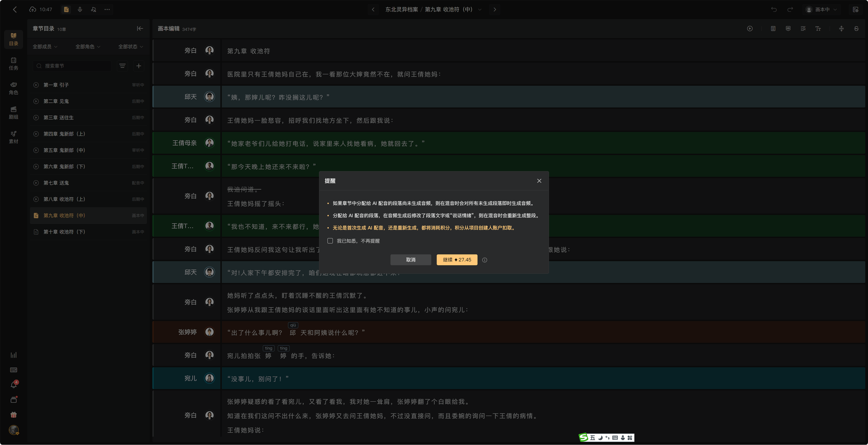Click the text 第九章 收池符 in editor
This screenshot has height=445, width=868.
click(248, 51)
